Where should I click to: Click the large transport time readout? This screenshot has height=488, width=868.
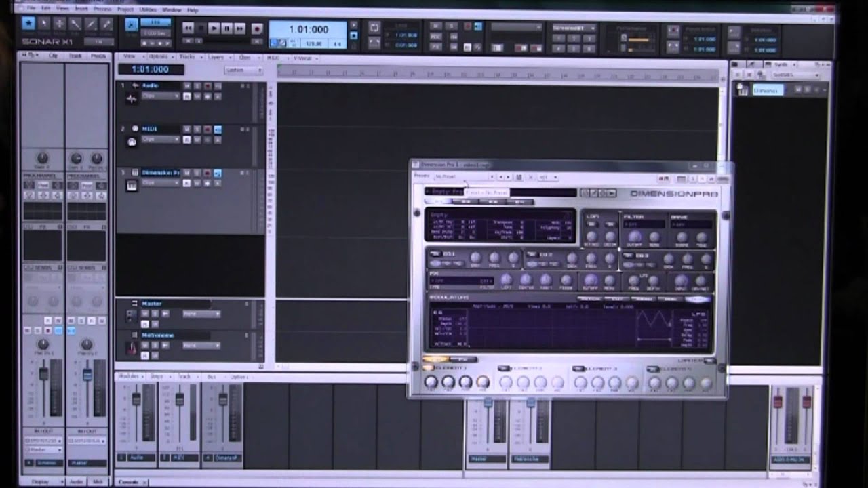(309, 30)
